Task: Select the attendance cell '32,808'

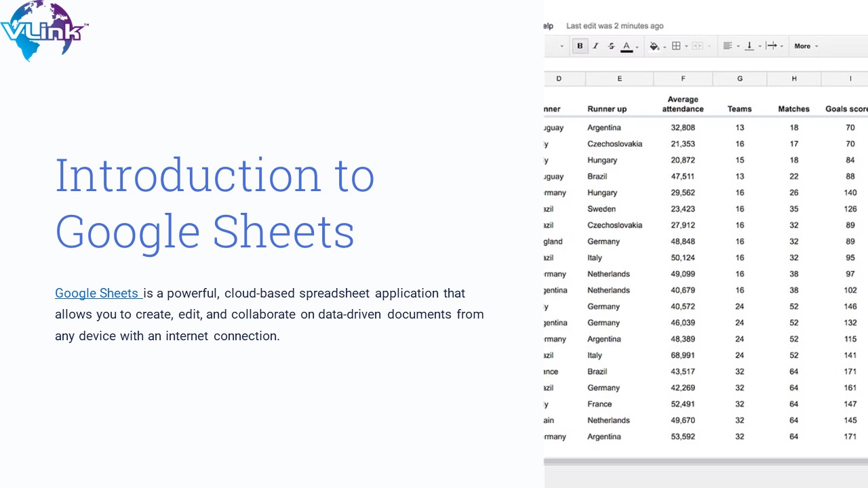Action: tap(683, 127)
